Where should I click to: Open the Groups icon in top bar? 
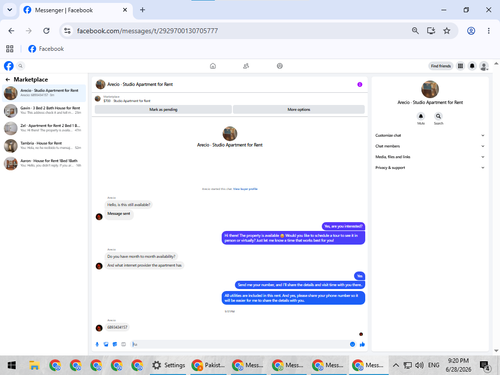tap(280, 66)
